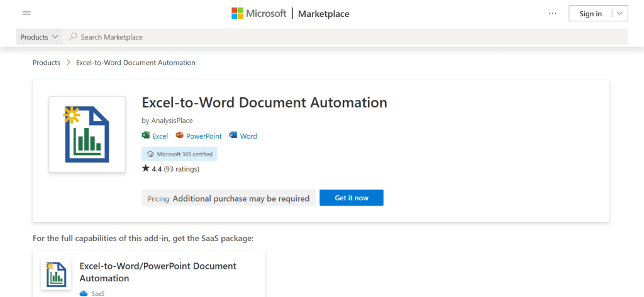The height and width of the screenshot is (297, 644).
Task: Click the Microsoft logo
Action: coord(258,13)
